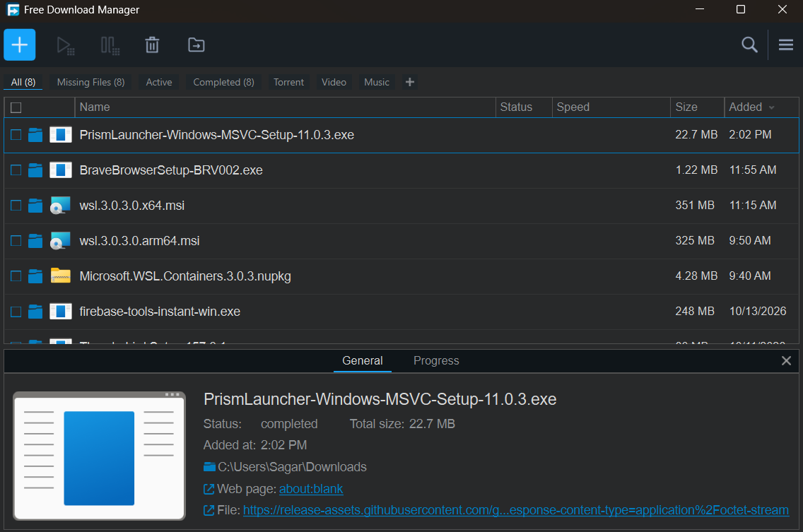Open C:\Users\Sagar\Downloads path

click(292, 467)
